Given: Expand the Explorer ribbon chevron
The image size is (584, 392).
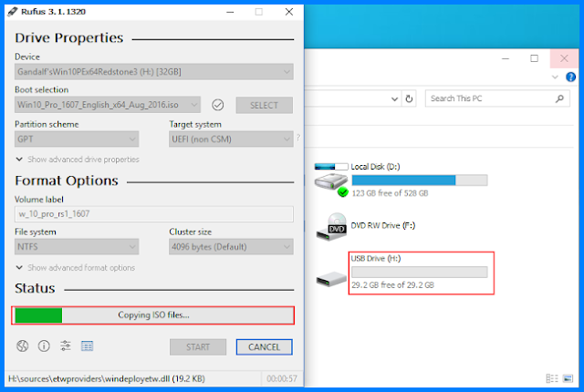Looking at the screenshot, I should 555,77.
